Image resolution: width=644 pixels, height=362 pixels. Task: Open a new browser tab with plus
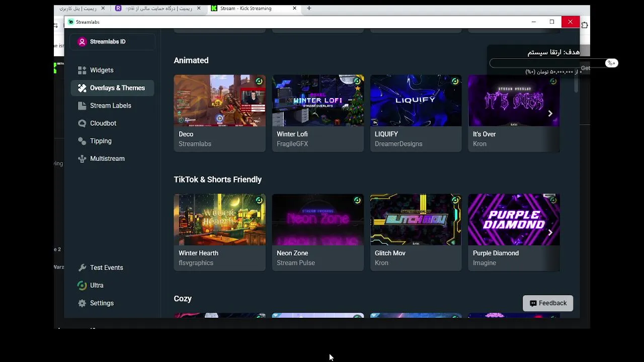click(x=309, y=8)
